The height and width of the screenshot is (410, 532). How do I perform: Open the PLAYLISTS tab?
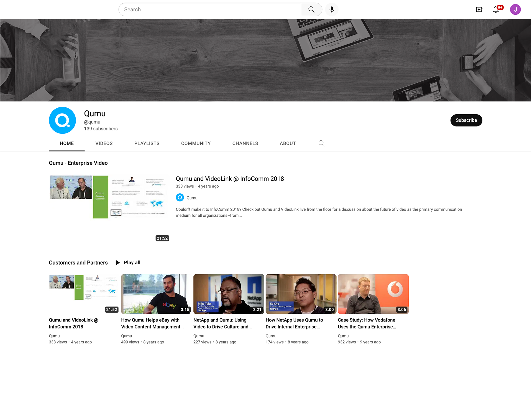coord(147,143)
